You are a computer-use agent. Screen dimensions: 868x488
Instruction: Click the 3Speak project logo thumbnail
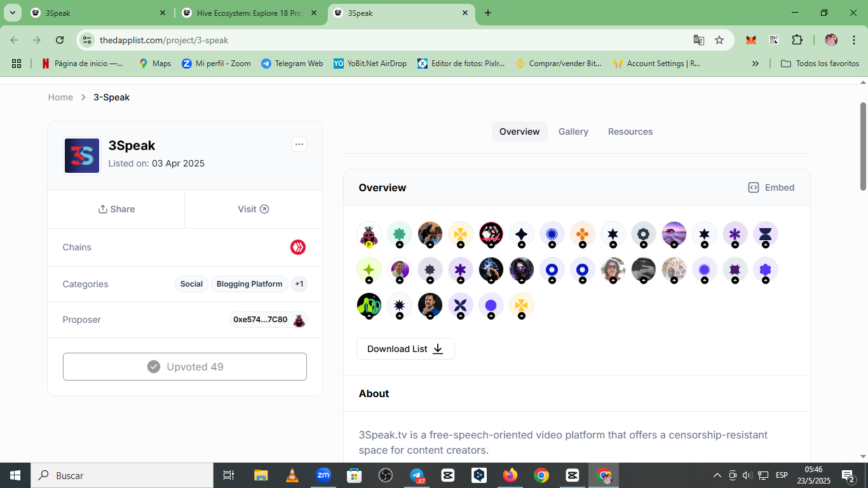pyautogui.click(x=82, y=156)
